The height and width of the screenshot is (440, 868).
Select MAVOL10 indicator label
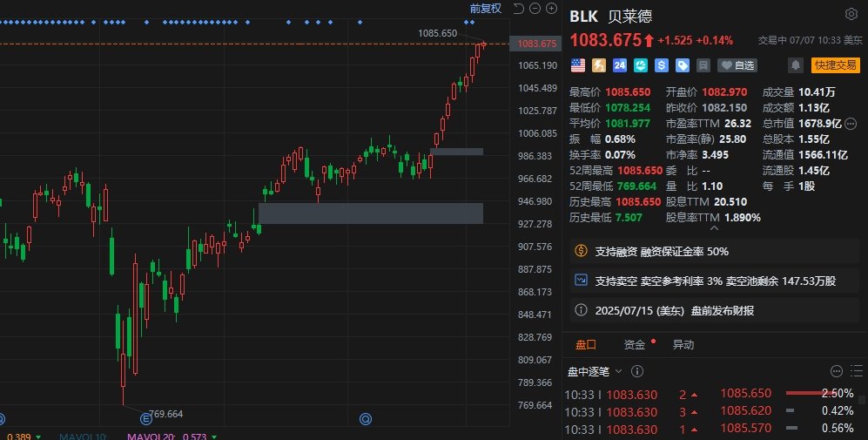(x=83, y=437)
